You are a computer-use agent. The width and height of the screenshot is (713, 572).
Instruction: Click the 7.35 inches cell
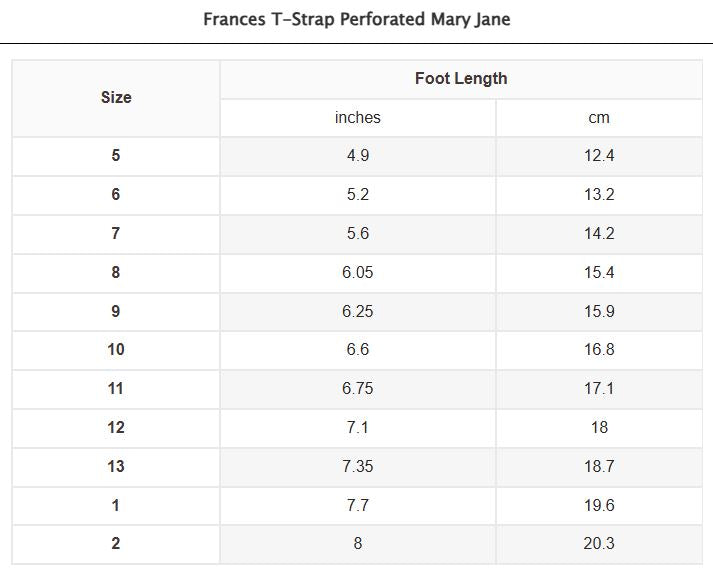pyautogui.click(x=358, y=467)
